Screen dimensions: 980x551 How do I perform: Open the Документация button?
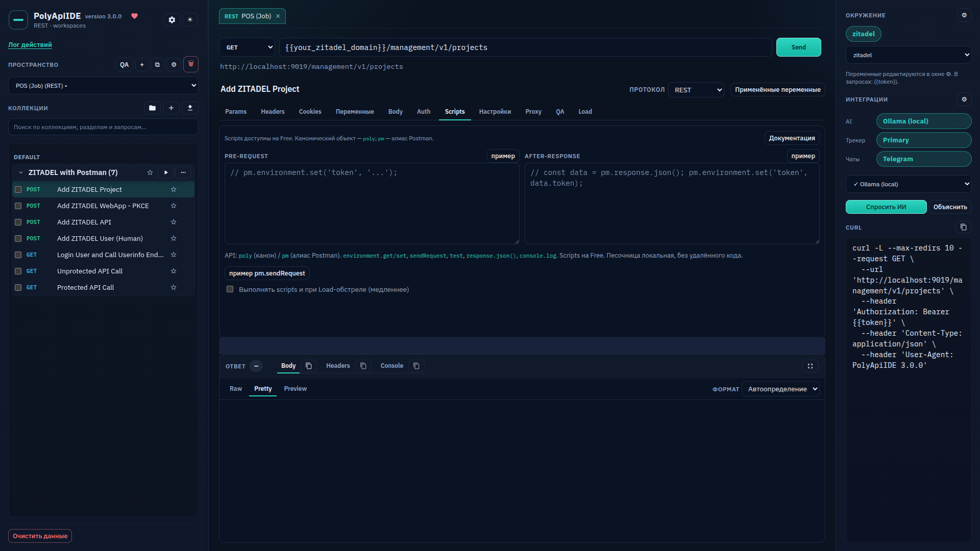(792, 138)
